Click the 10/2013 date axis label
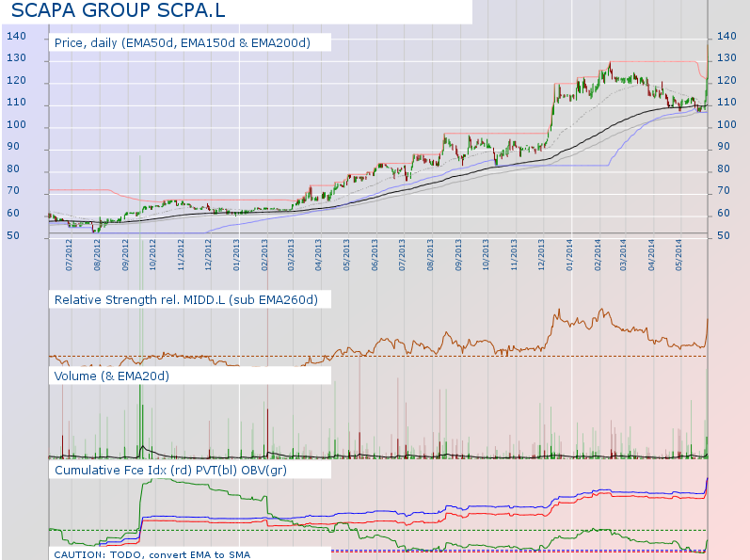The width and height of the screenshot is (750, 560). click(x=486, y=255)
